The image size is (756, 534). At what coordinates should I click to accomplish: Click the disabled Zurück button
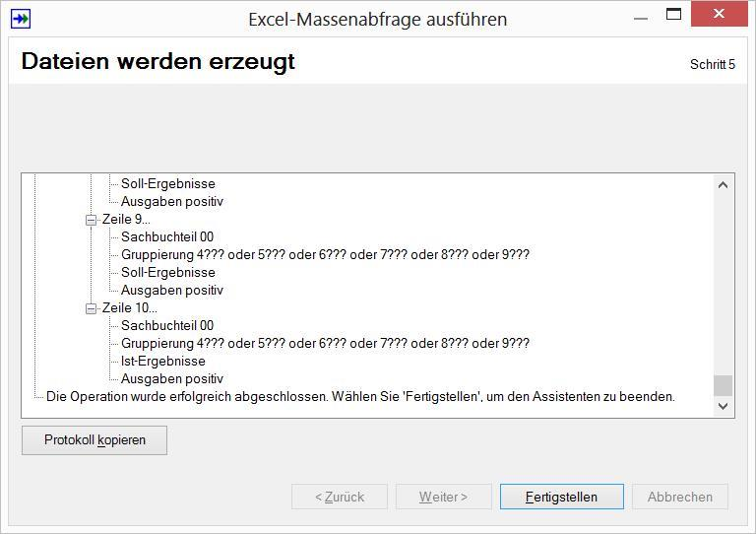[x=340, y=497]
